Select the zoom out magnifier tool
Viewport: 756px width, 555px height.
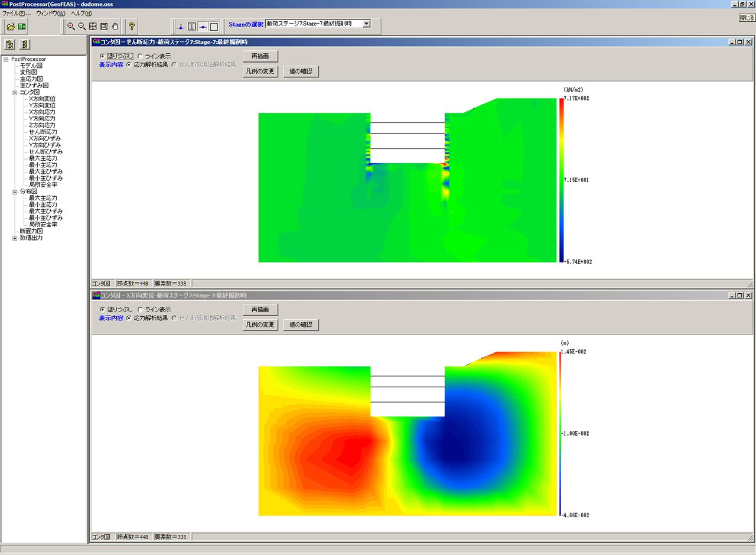click(82, 27)
